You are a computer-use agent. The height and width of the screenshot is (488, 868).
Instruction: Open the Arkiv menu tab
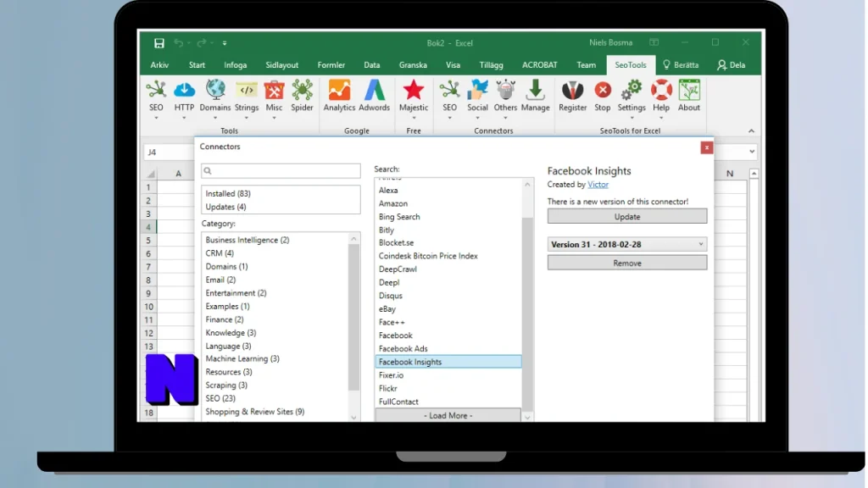click(159, 64)
